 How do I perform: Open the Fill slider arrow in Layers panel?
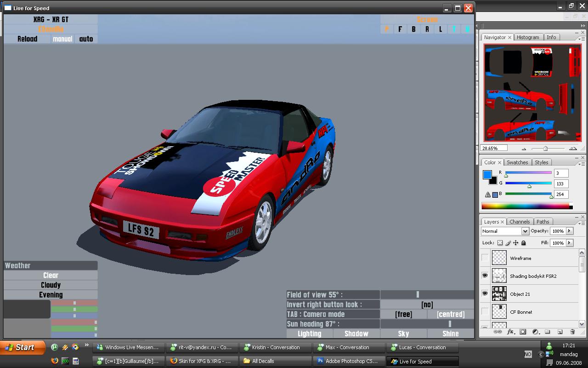(570, 243)
